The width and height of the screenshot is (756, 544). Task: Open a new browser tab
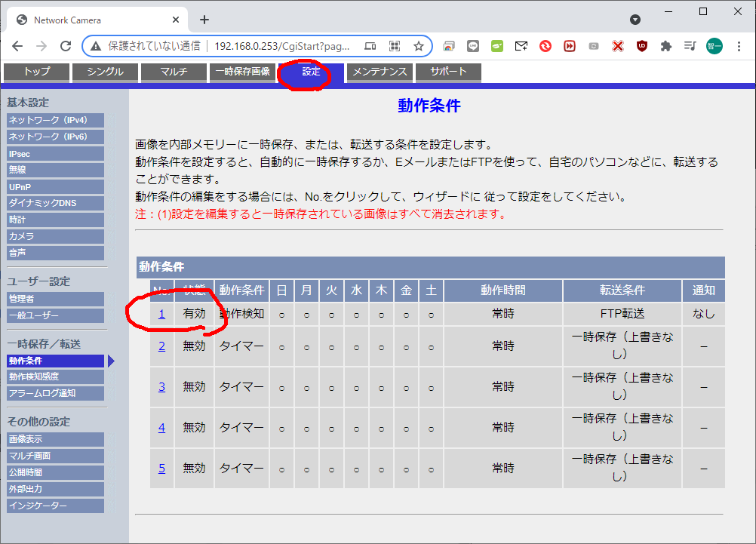tap(204, 20)
